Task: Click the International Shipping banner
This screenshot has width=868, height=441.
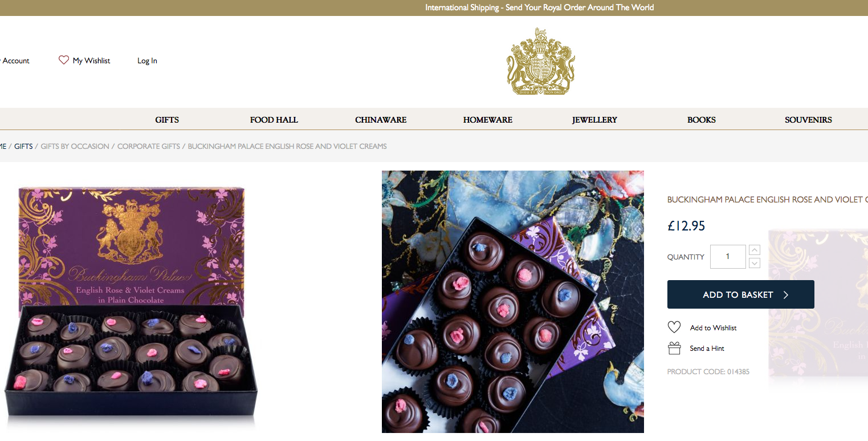Action: click(539, 7)
